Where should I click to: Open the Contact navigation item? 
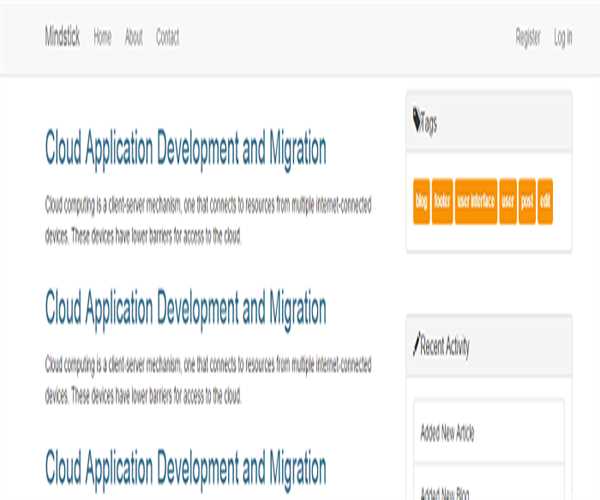click(x=168, y=38)
